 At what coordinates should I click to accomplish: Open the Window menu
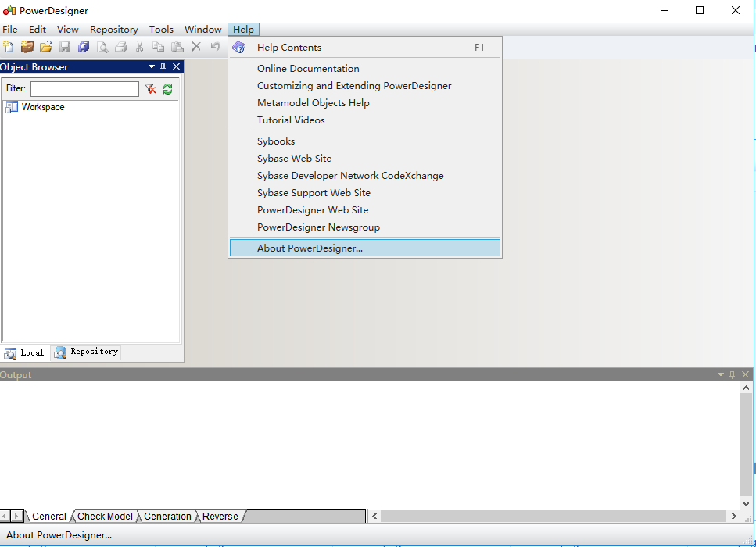point(203,30)
